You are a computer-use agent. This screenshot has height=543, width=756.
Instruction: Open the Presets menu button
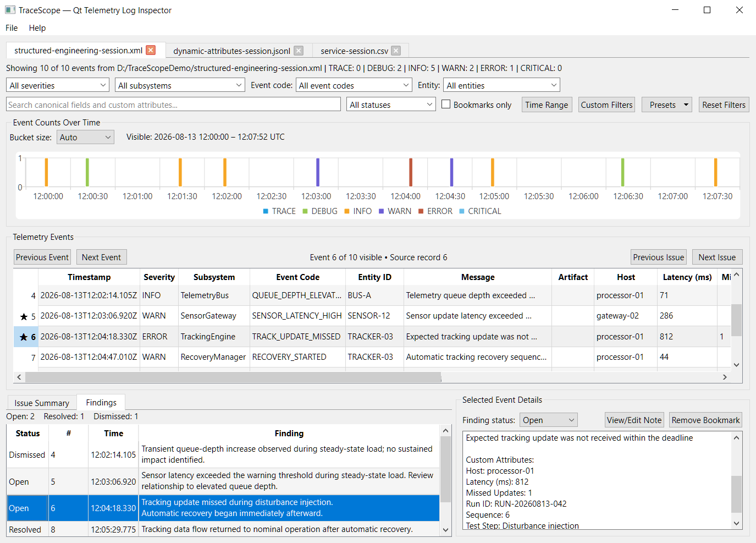click(x=666, y=105)
